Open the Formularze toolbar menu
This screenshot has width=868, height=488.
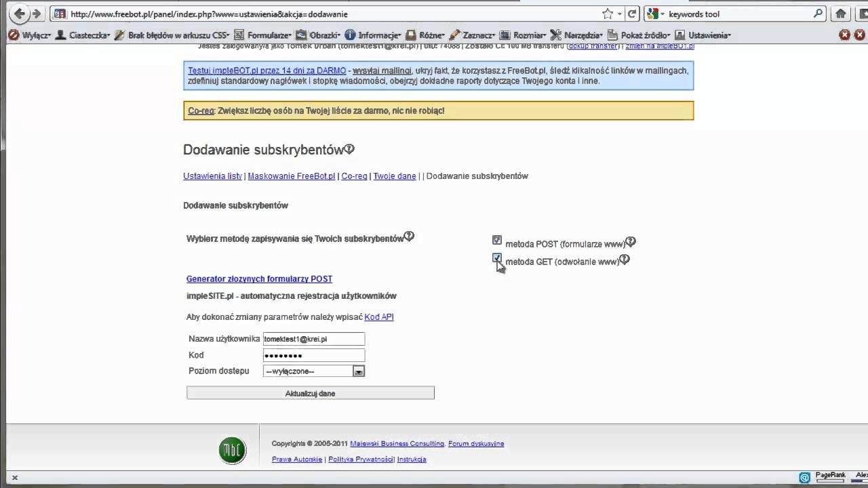pos(263,35)
